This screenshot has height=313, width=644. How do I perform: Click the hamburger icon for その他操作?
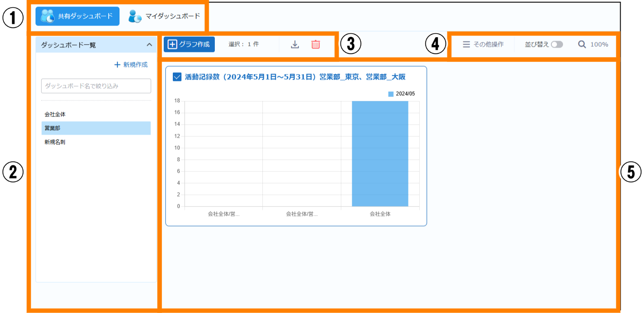(x=466, y=44)
